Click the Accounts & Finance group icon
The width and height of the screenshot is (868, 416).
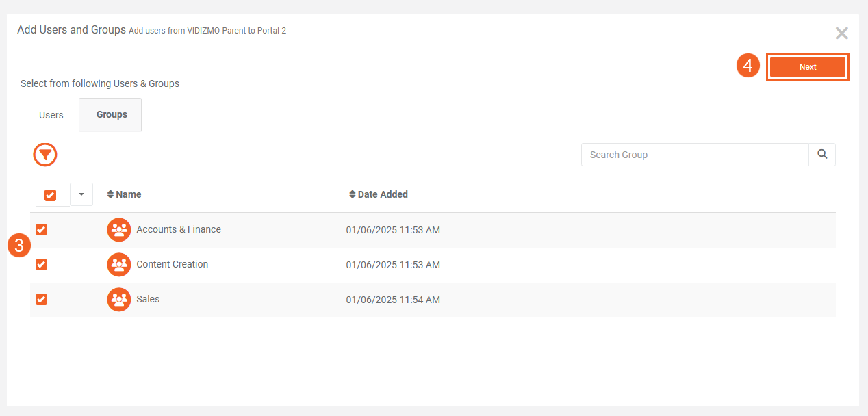click(x=119, y=230)
